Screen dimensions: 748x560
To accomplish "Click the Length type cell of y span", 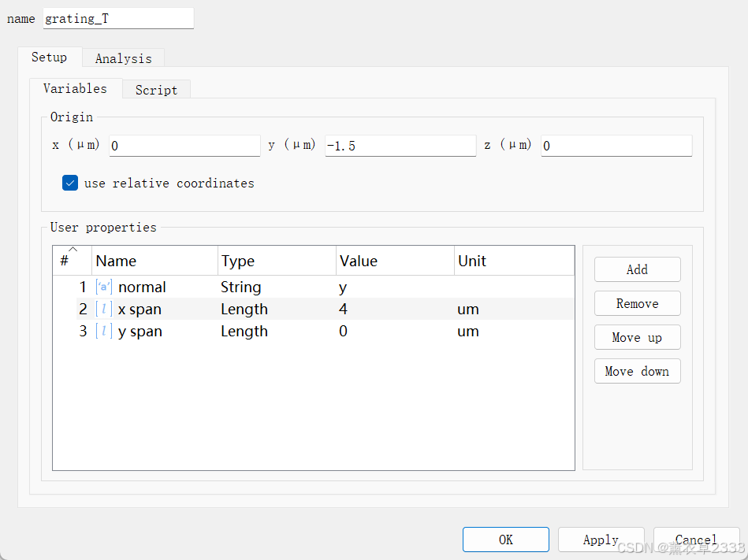I will click(x=244, y=331).
